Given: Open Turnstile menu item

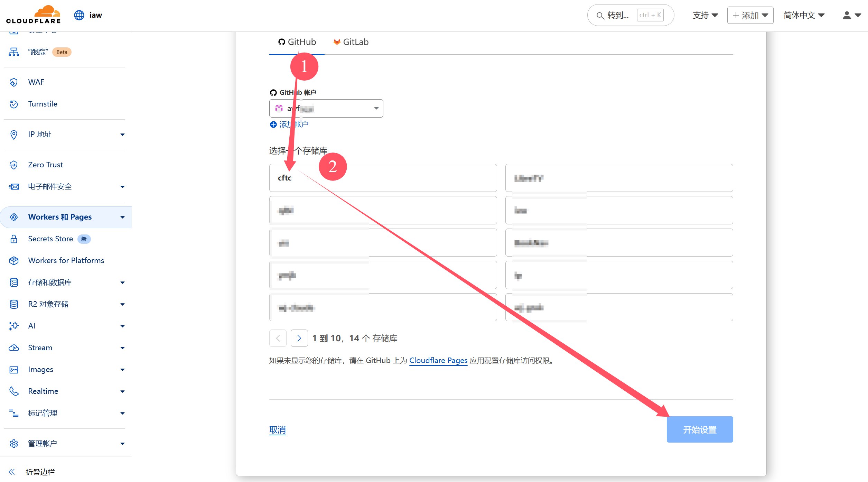Looking at the screenshot, I should [x=43, y=104].
